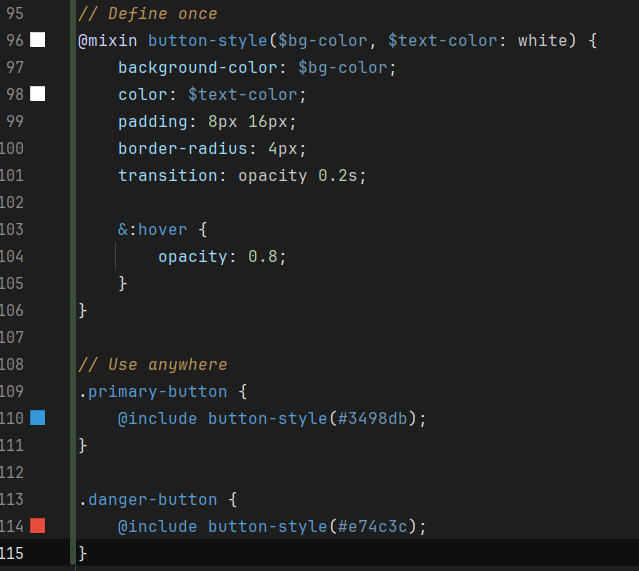
Task: Click line number 115 in the gutter
Action: point(14,553)
